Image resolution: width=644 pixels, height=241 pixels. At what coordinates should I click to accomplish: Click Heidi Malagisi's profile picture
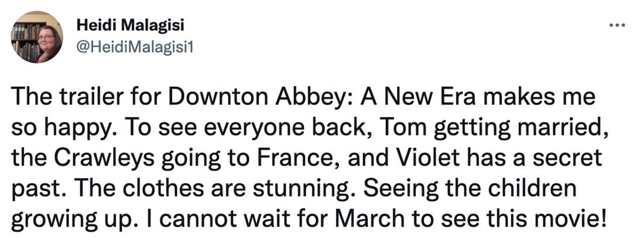tap(37, 37)
